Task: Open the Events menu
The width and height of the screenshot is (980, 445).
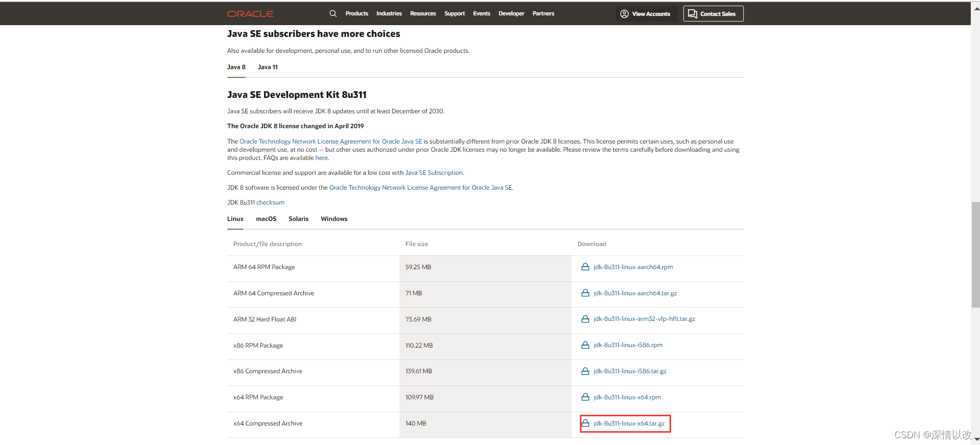Action: (x=482, y=14)
